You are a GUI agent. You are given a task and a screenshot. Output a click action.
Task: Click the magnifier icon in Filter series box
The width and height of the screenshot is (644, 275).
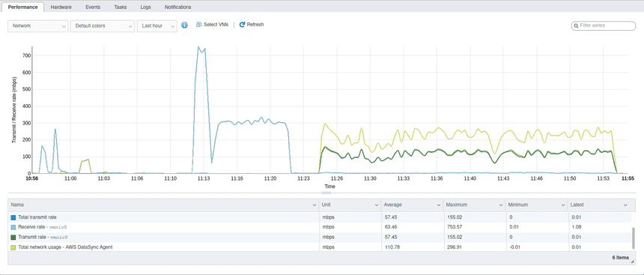pos(577,25)
